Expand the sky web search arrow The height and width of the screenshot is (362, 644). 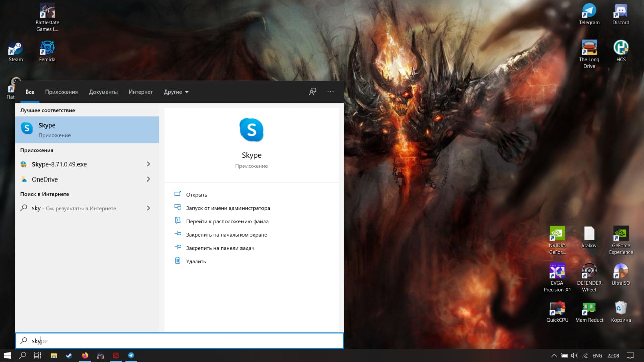click(148, 208)
